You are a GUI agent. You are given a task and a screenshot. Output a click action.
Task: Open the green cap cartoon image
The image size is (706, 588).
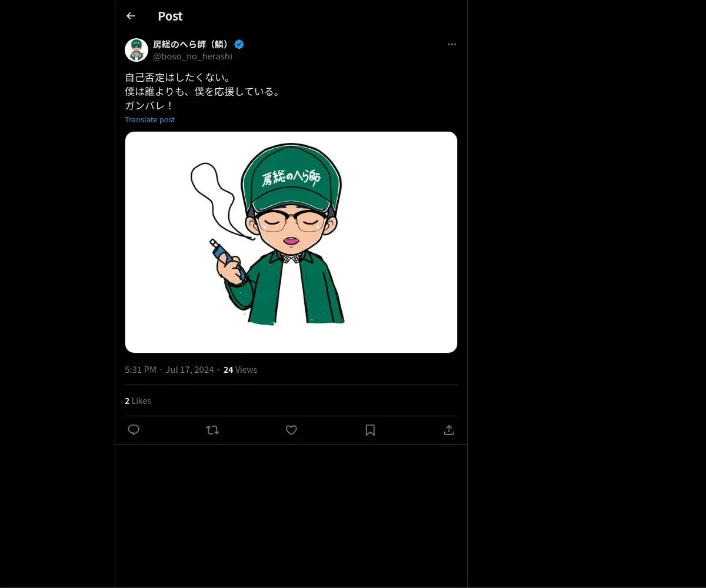pos(291,242)
